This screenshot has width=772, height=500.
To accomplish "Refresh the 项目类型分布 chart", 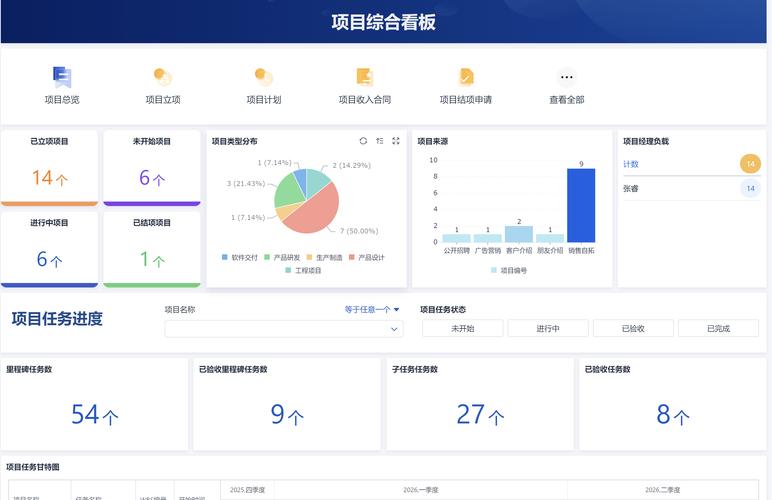I will tap(363, 141).
